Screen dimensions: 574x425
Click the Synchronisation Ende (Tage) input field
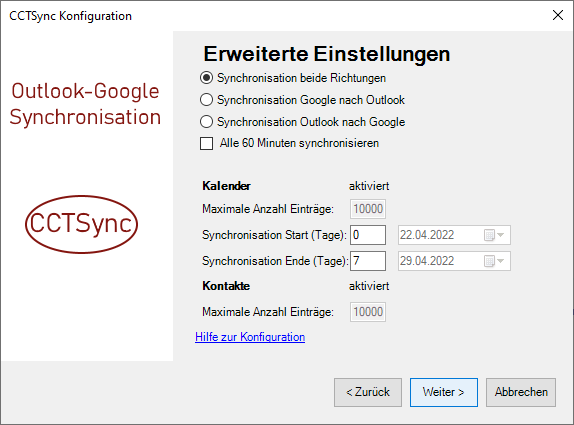tap(368, 261)
